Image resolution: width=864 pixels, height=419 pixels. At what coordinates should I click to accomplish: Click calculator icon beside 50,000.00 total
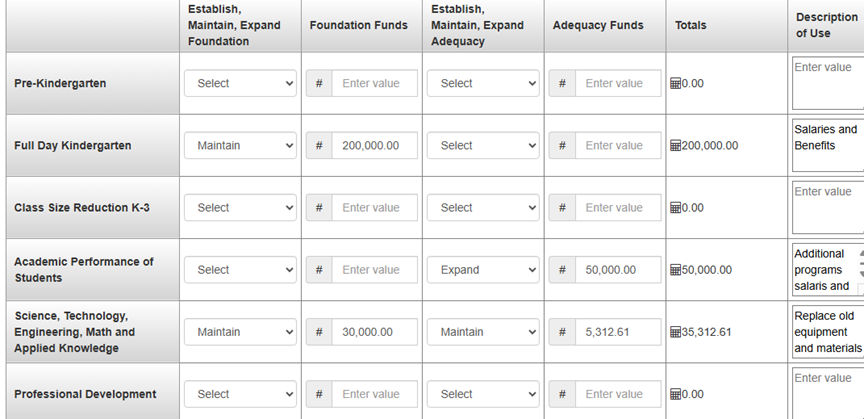pos(676,270)
